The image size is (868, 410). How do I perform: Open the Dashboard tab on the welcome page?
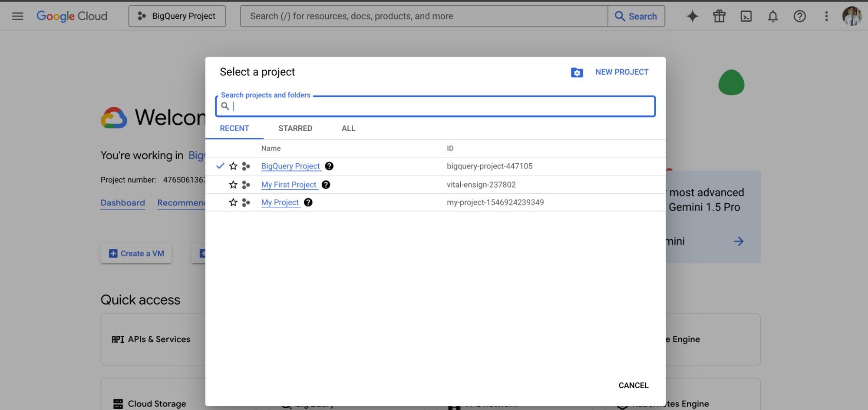123,203
